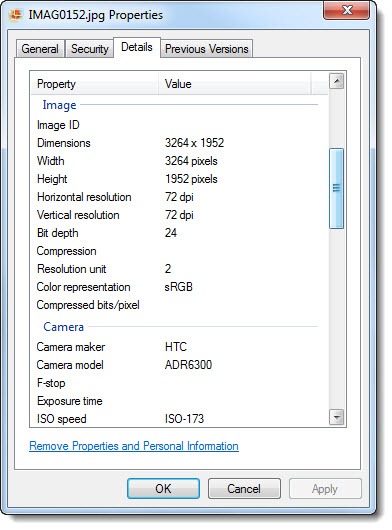Screen dimensions: 392x530
Task: Select the F-stop property row
Action: point(179,383)
